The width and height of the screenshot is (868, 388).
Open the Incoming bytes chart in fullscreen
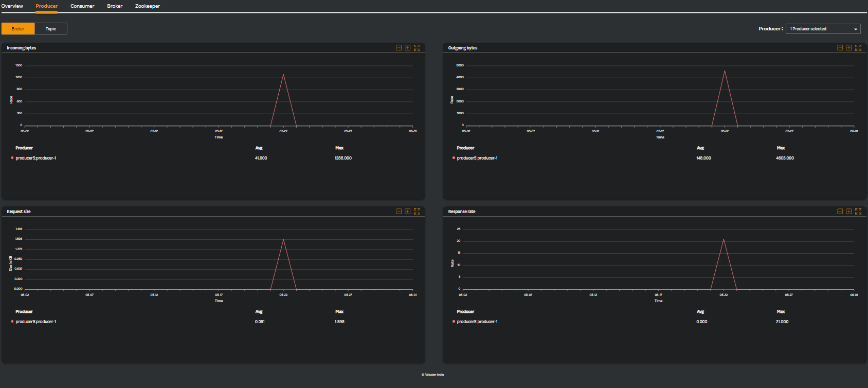pyautogui.click(x=417, y=48)
